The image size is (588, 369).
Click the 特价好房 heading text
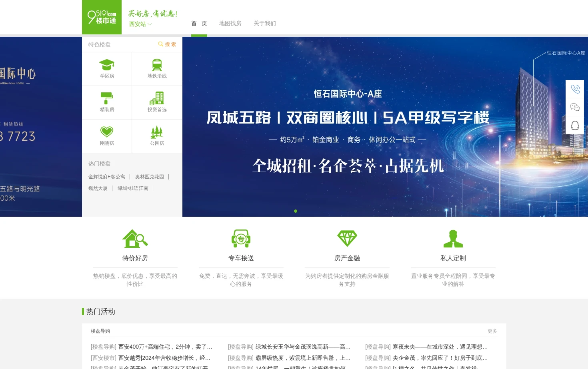135,258
